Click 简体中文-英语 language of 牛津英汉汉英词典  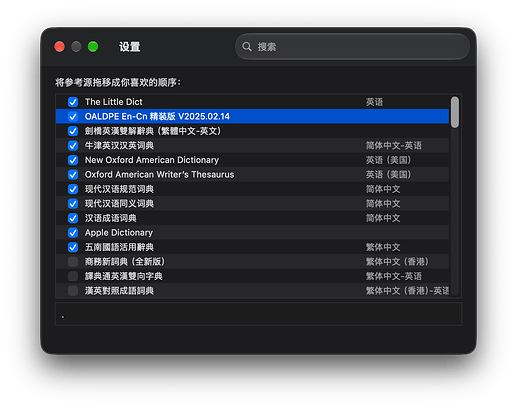tap(394, 146)
